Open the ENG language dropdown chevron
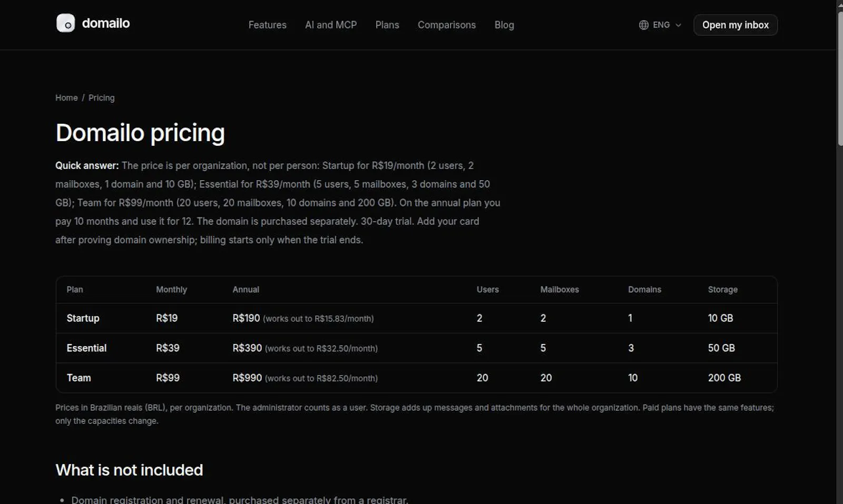 click(678, 25)
